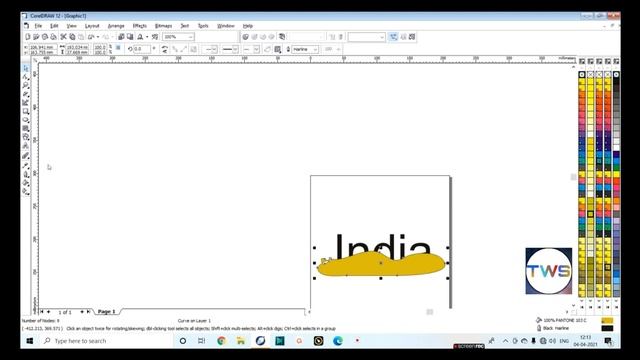The width and height of the screenshot is (640, 360).
Task: Open the Fill tool flyout
Action: point(26,183)
